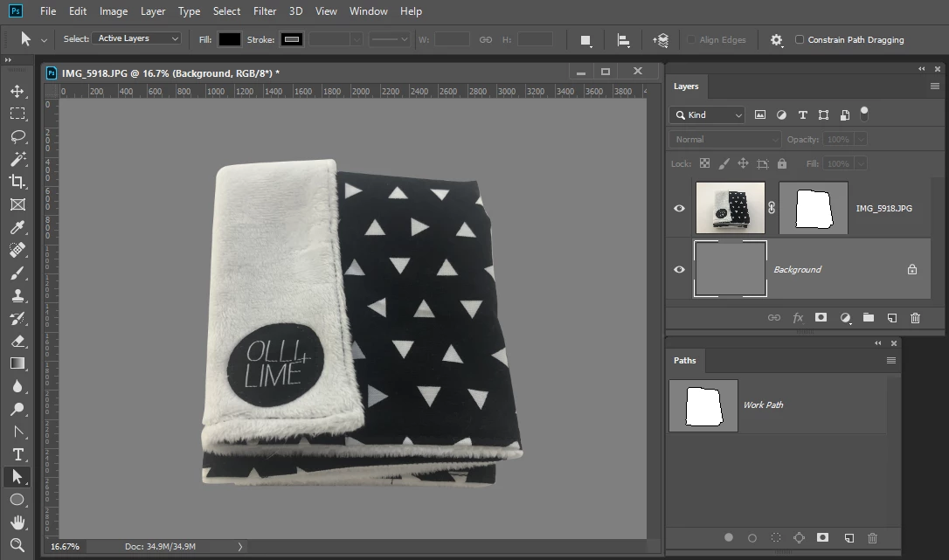Select the Blur tool
The width and height of the screenshot is (949, 560).
pyautogui.click(x=17, y=386)
